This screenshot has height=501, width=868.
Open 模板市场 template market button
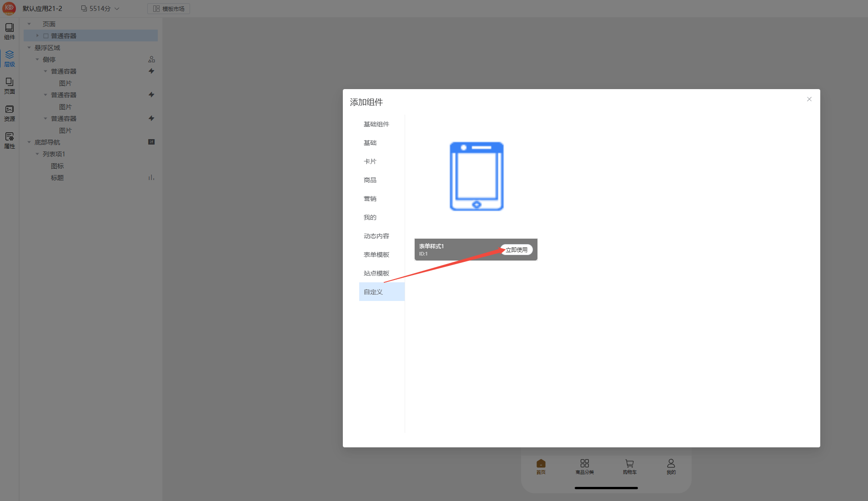169,9
